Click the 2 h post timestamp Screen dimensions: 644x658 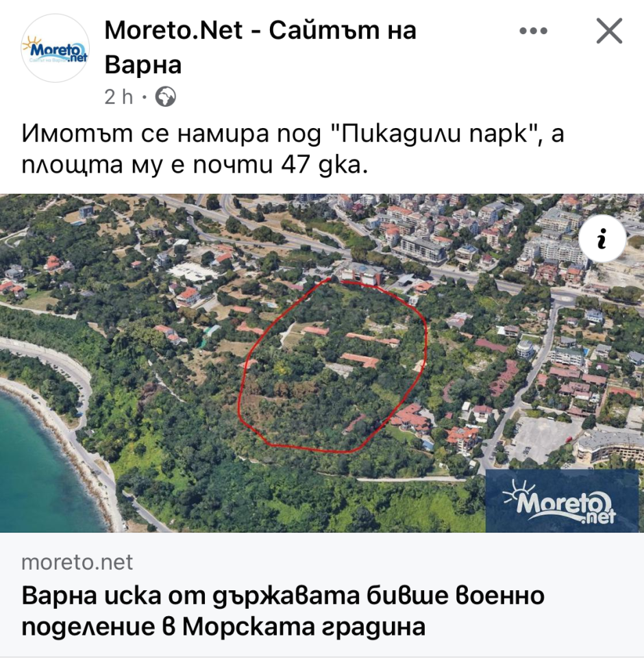[x=119, y=97]
